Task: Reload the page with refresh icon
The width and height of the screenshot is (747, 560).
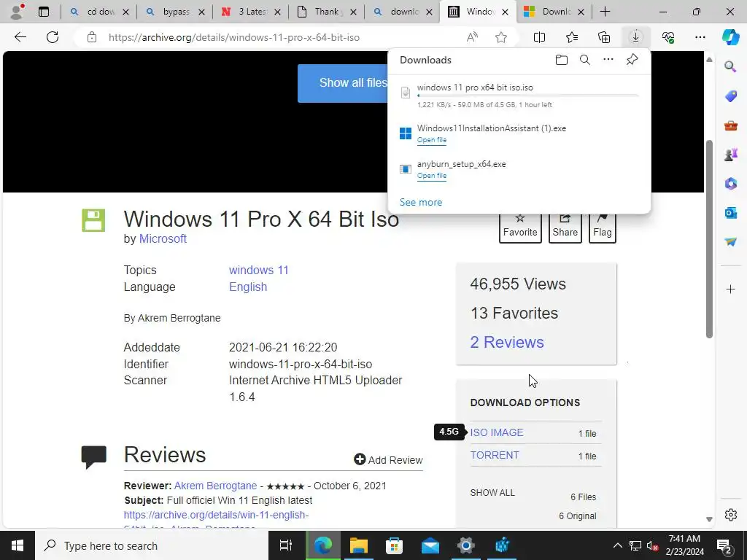Action: pyautogui.click(x=53, y=37)
